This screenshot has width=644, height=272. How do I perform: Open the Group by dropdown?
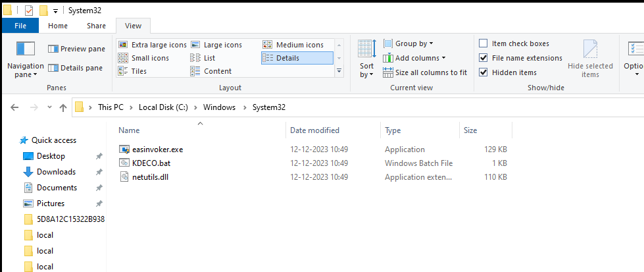(409, 43)
